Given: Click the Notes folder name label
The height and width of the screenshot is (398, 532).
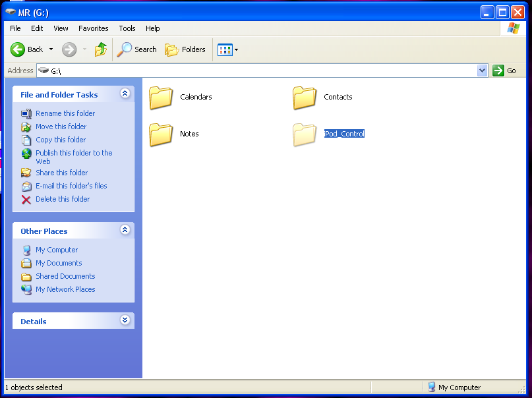Looking at the screenshot, I should pyautogui.click(x=189, y=134).
